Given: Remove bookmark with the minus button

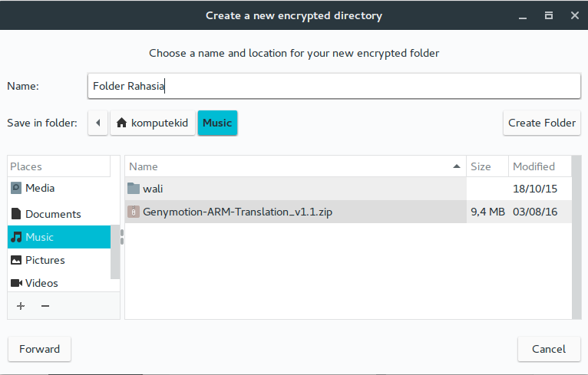Looking at the screenshot, I should pos(45,306).
